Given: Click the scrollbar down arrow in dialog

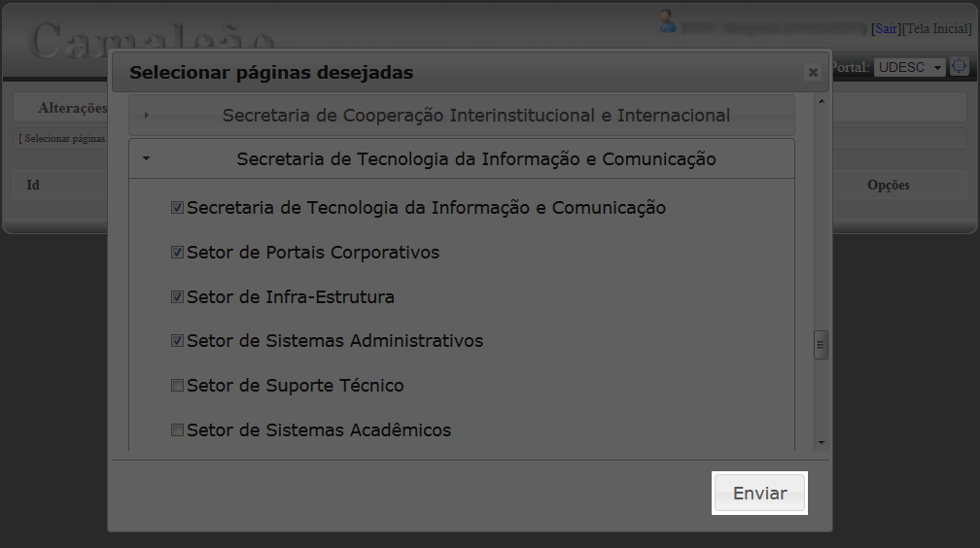Looking at the screenshot, I should 822,442.
